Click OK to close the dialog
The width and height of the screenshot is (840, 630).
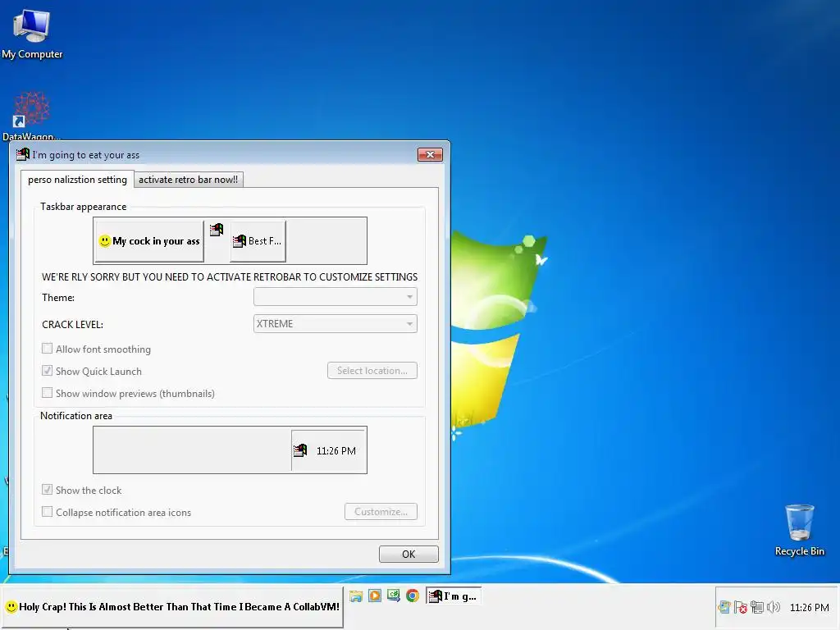[x=409, y=554]
